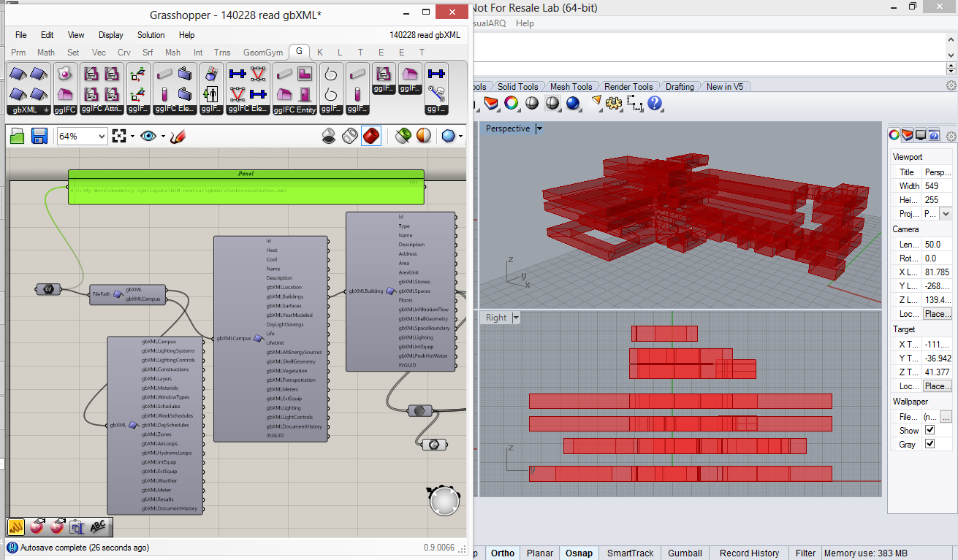958x560 pixels.
Task: Open the 64% zoom level dropdown
Action: click(x=101, y=137)
